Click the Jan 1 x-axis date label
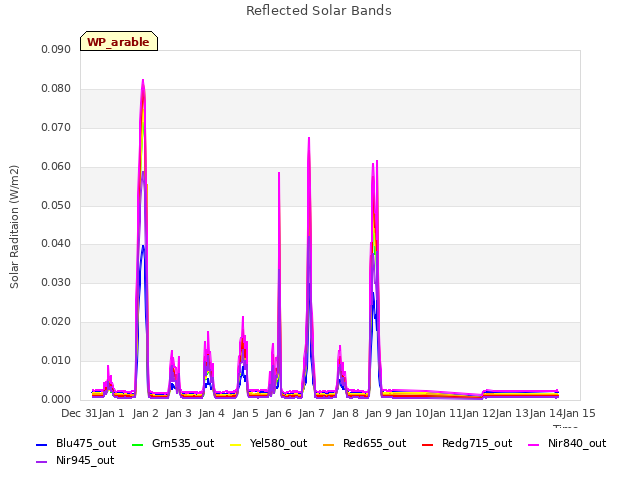The width and height of the screenshot is (640, 480). [x=111, y=413]
